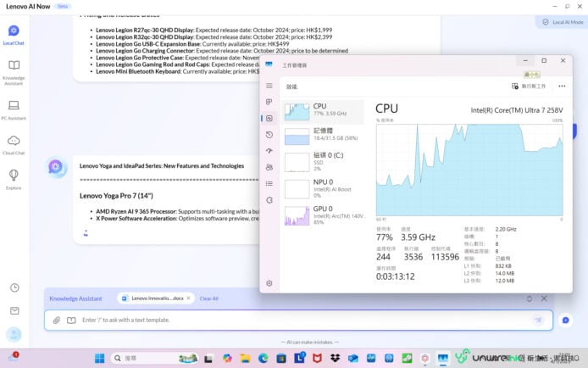The width and height of the screenshot is (588, 368).
Task: Click the Clear All link
Action: point(209,298)
